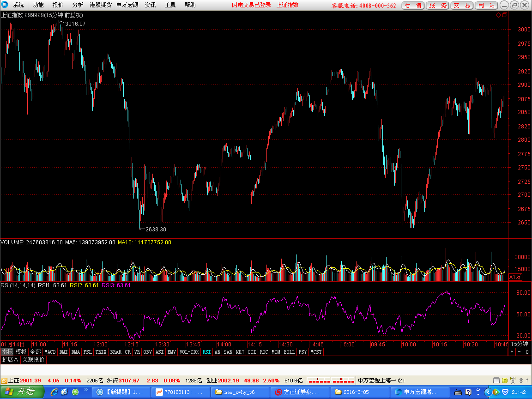Switch to the BOLL indicator
The width and height of the screenshot is (532, 399).
tap(290, 352)
